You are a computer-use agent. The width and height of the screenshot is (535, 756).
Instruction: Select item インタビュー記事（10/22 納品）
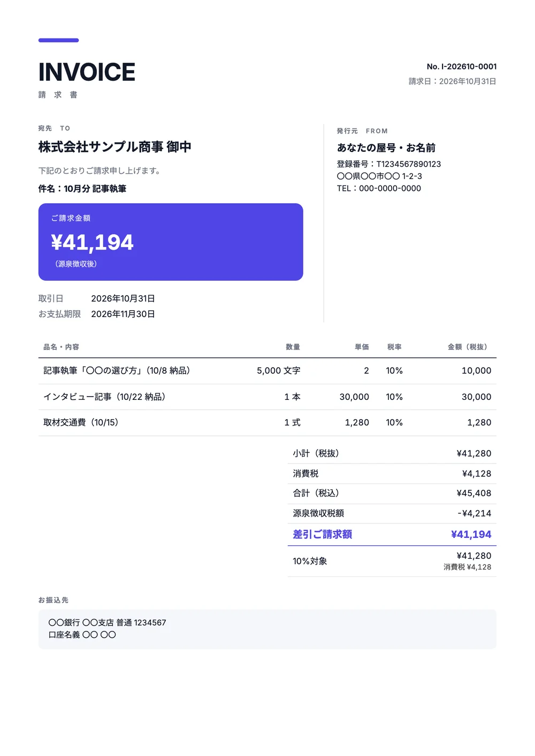[x=106, y=397]
